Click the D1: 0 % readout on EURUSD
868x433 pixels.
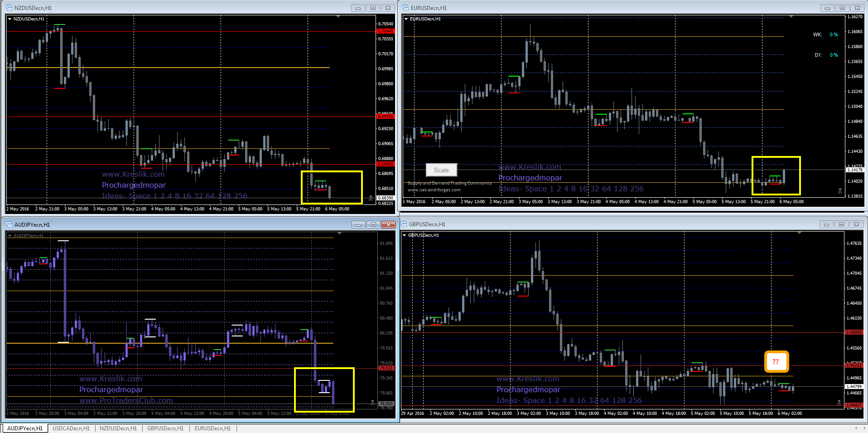pos(826,55)
